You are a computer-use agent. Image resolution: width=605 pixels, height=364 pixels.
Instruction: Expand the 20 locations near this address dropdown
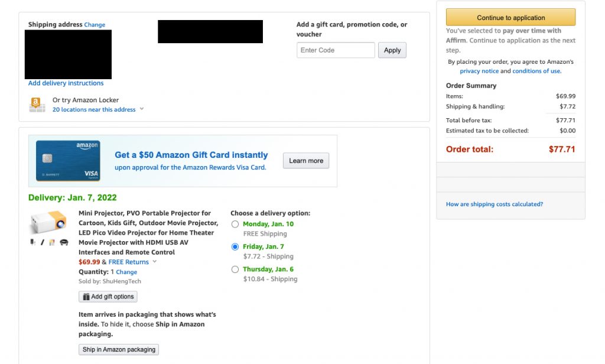coord(142,109)
